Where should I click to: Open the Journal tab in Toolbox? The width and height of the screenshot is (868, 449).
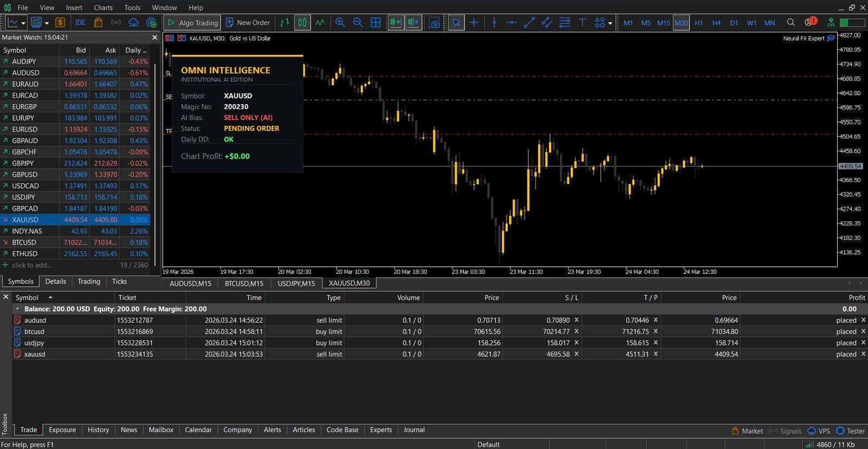[x=414, y=430]
